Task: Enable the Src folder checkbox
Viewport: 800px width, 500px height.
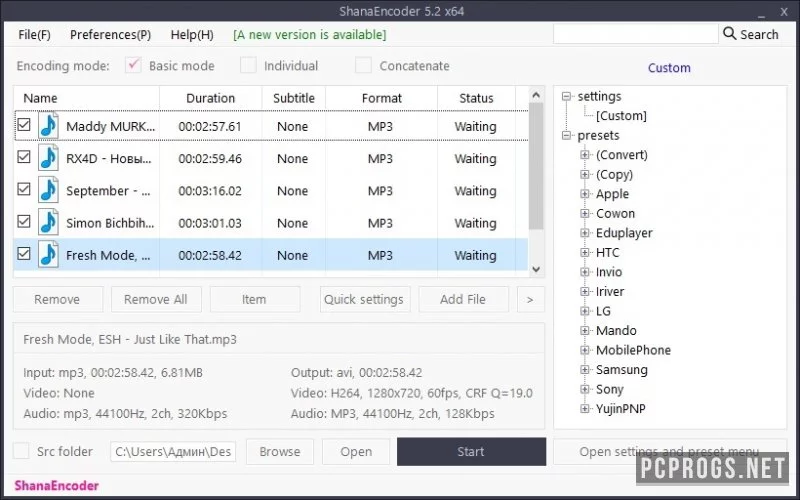Action: click(21, 451)
